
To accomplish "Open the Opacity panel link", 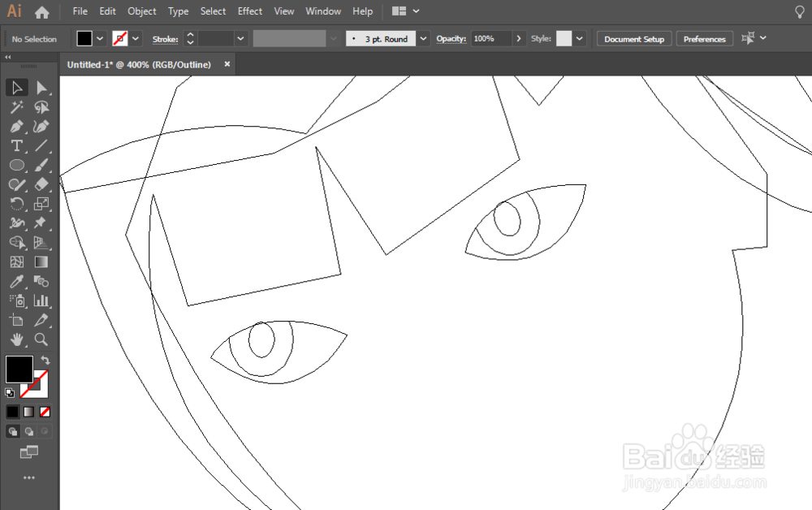I will tap(451, 38).
